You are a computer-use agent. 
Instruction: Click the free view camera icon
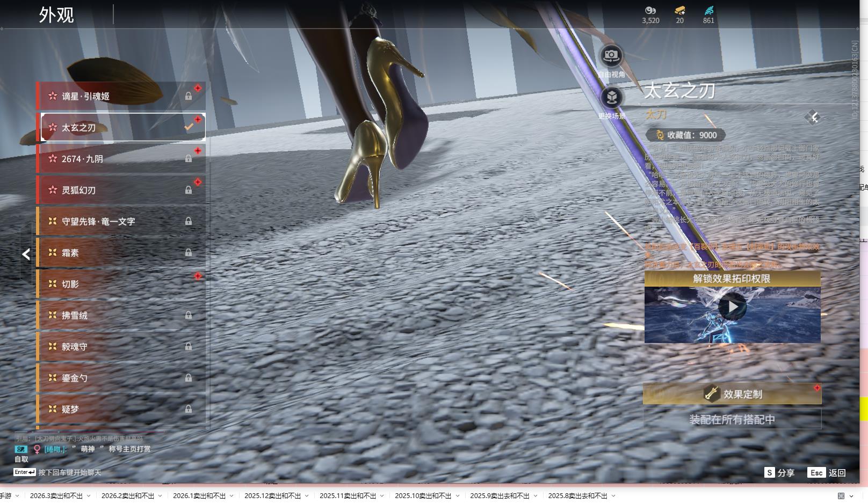click(x=611, y=55)
